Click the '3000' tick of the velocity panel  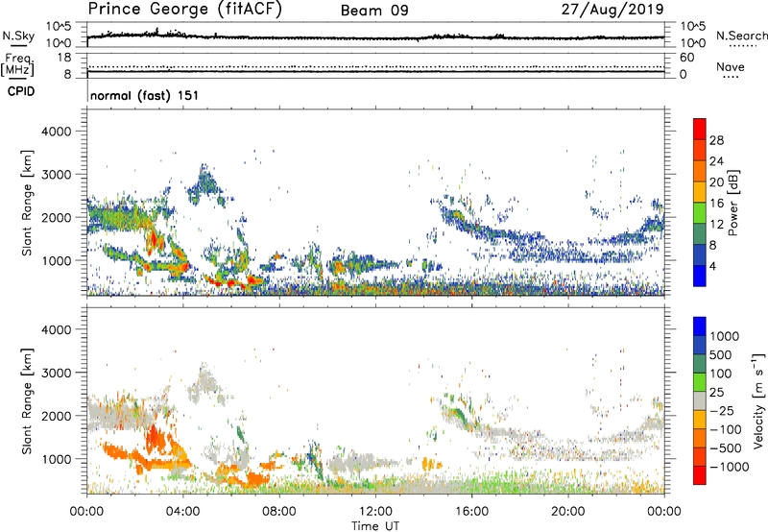56,373
